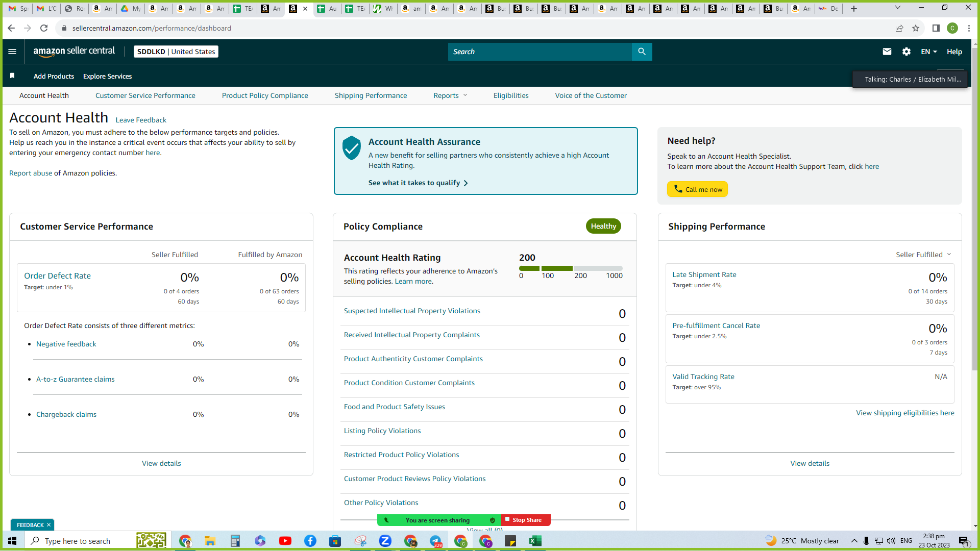Viewport: 980px width, 551px height.
Task: Open the browser tab search chevron
Action: point(898,8)
